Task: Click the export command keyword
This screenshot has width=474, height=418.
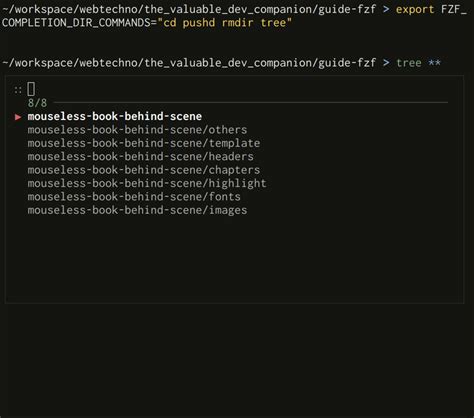Action: [x=415, y=9]
